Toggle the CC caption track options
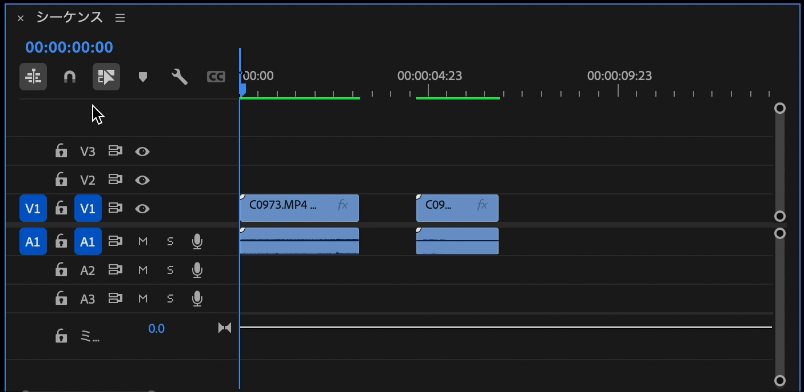 tap(216, 77)
